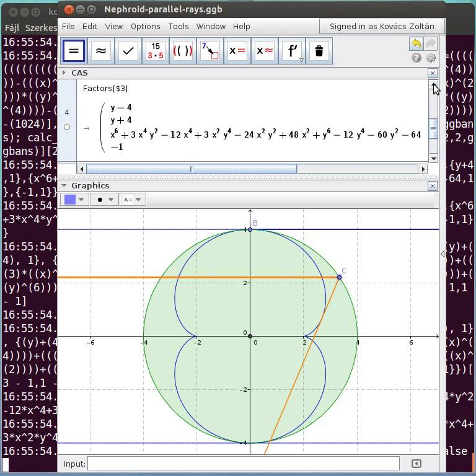Open the label style AA dropdown arrow

click(138, 200)
